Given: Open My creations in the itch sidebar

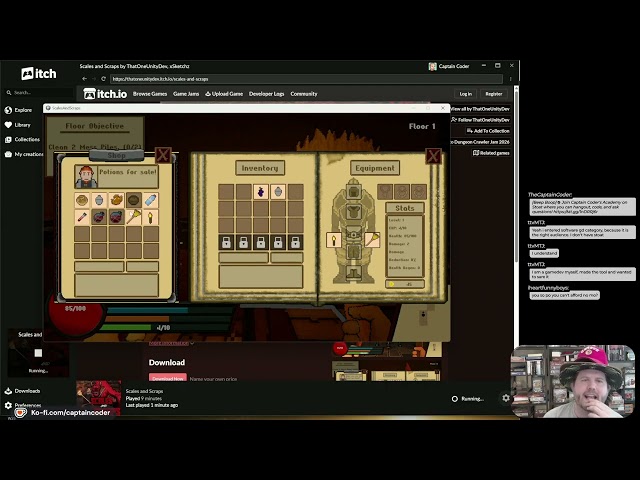Looking at the screenshot, I should [x=24, y=154].
